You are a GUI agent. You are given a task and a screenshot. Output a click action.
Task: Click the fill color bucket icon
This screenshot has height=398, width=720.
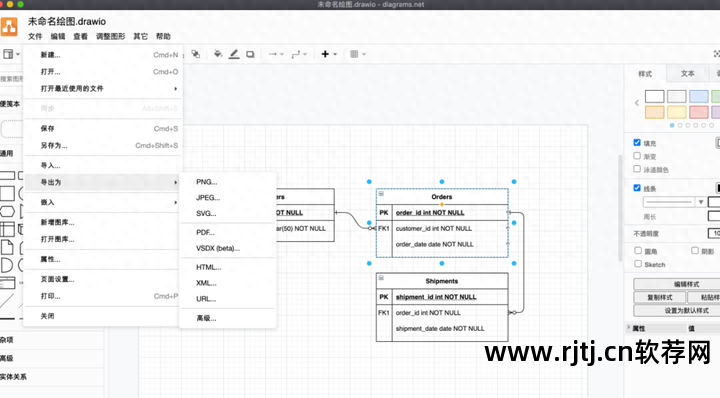pos(218,54)
